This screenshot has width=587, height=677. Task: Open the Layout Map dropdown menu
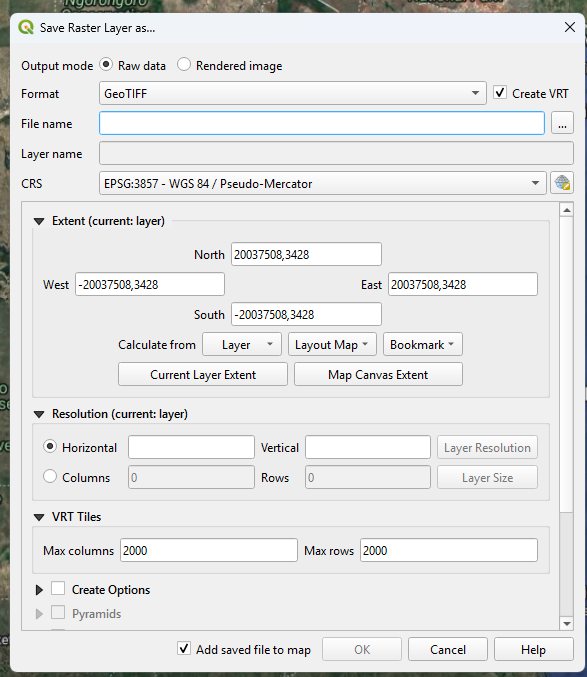(x=332, y=345)
